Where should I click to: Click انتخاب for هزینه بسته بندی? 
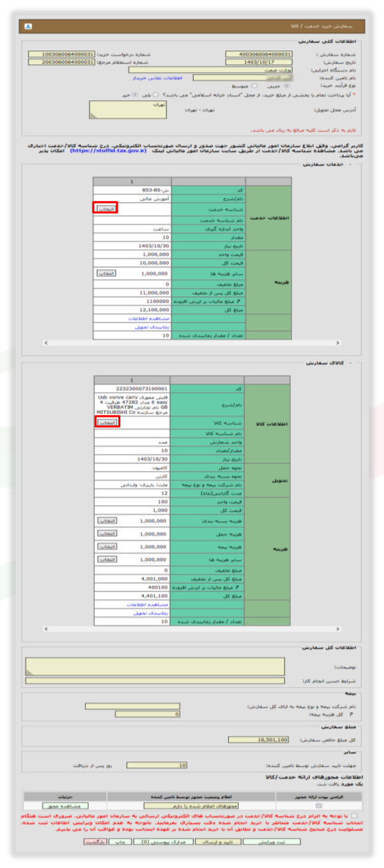coord(106,520)
